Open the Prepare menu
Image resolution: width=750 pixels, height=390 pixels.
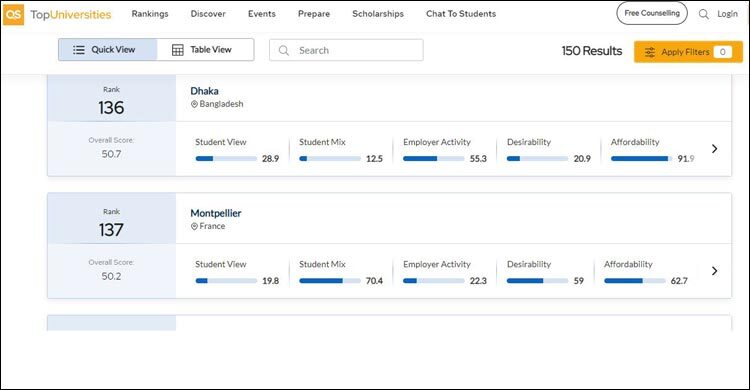[x=314, y=14]
